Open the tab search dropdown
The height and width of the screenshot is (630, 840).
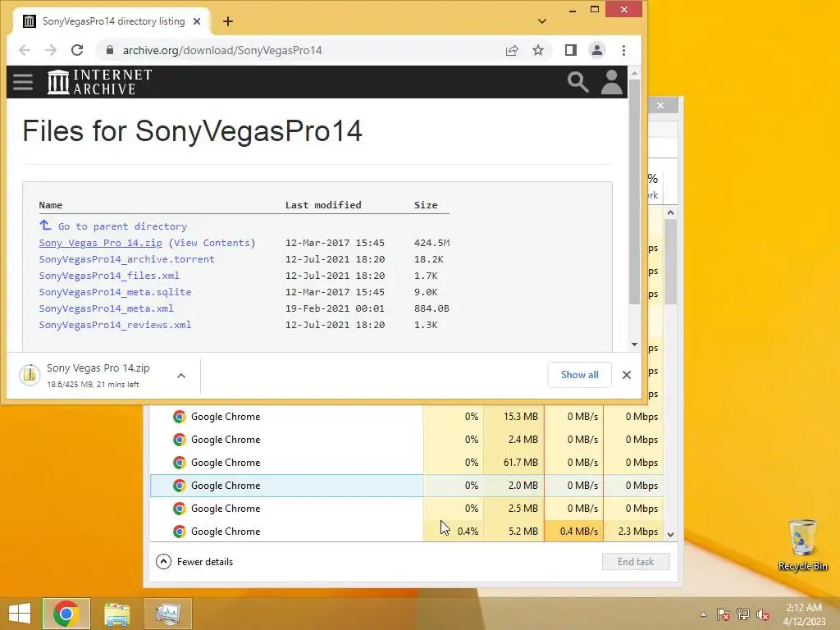[x=542, y=21]
